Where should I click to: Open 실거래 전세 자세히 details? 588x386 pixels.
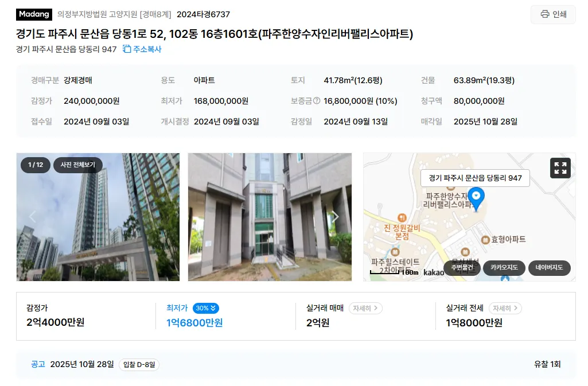505,308
